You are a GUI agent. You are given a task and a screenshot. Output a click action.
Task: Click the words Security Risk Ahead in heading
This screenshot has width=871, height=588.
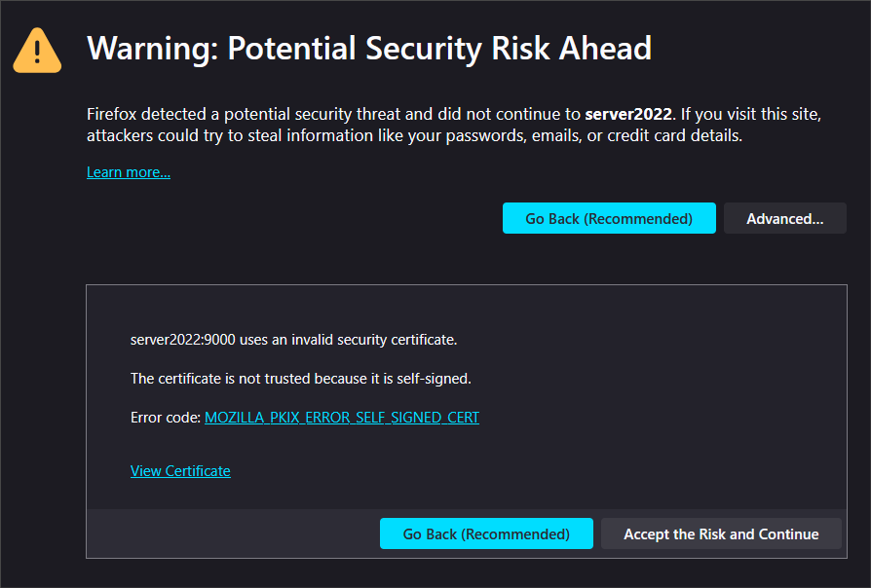(x=509, y=49)
